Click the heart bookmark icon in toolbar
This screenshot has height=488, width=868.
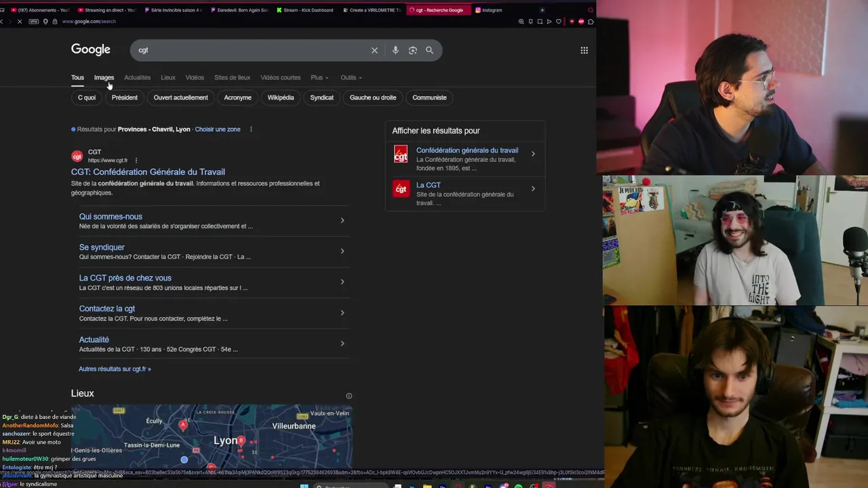(559, 22)
